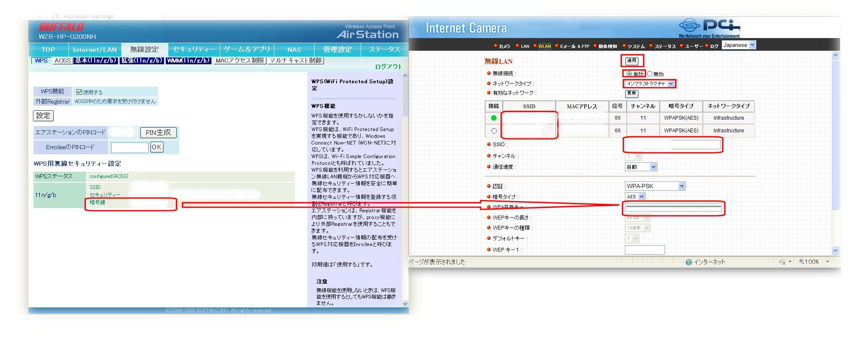Click the OK button next to Enrollee PIN

[156, 147]
